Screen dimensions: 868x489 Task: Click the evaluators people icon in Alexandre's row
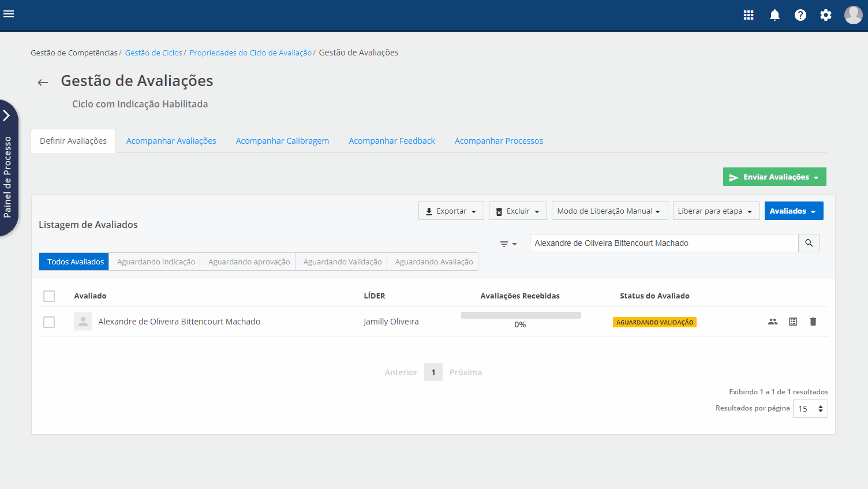click(773, 322)
